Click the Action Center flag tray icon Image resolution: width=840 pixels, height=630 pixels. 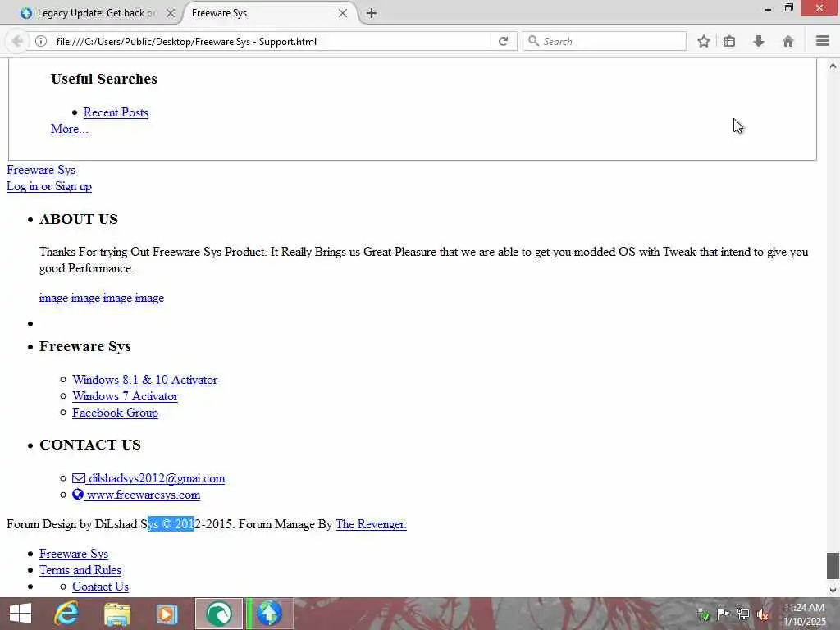723,614
